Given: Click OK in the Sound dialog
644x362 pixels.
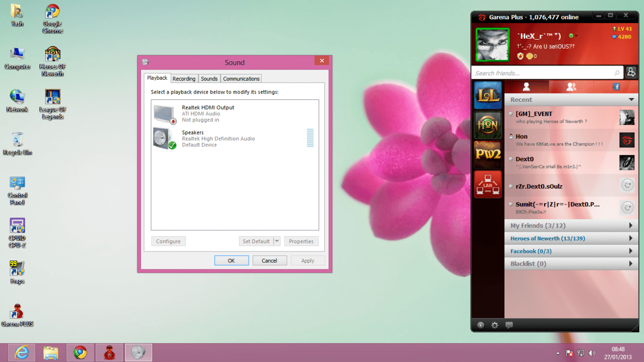Looking at the screenshot, I should tap(232, 261).
